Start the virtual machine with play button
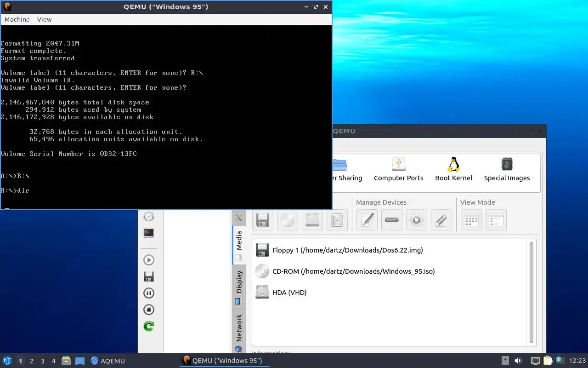This screenshot has width=588, height=368. (149, 260)
